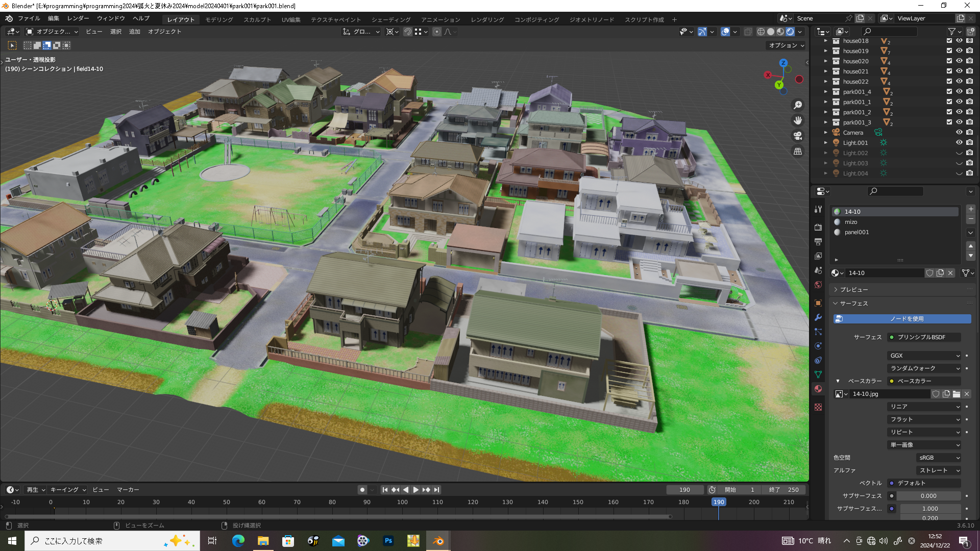
Task: Switch to orthographic/perspective grid icon
Action: tap(797, 152)
